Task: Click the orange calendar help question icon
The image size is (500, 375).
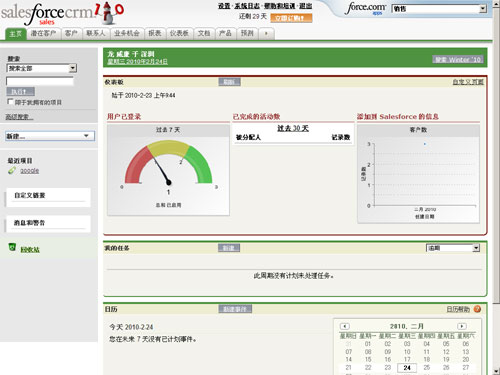Action: point(477,309)
